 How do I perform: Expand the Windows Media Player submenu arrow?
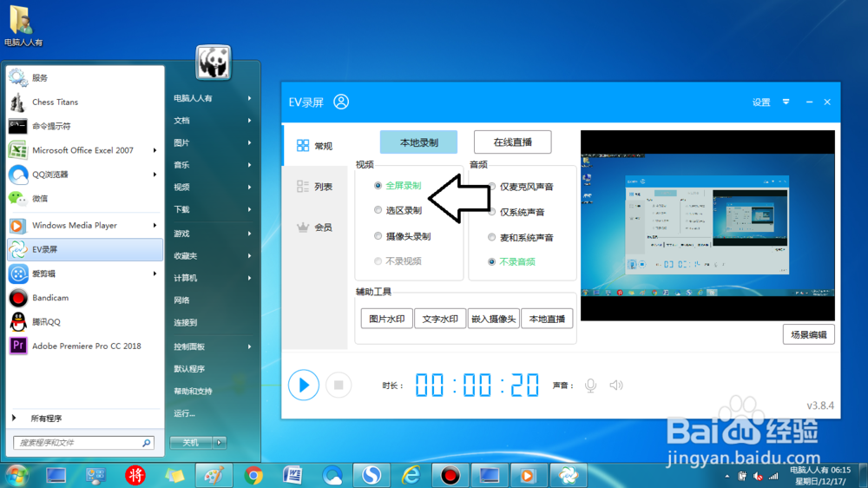click(x=155, y=226)
